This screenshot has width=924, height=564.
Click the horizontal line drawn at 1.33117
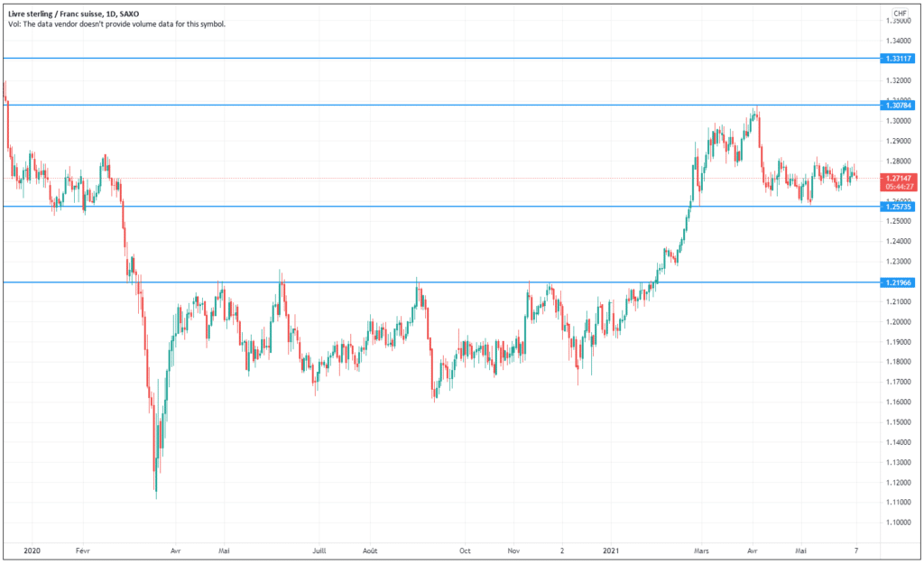[440, 59]
